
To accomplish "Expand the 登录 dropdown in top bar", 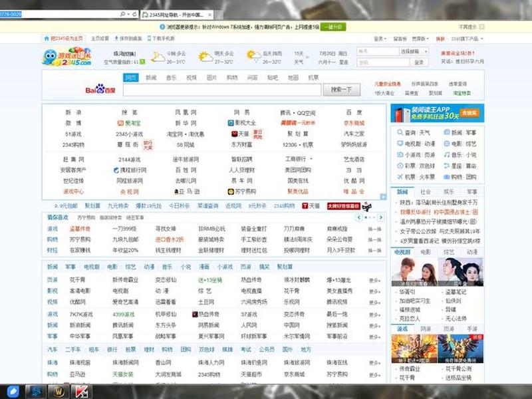I will (380, 39).
